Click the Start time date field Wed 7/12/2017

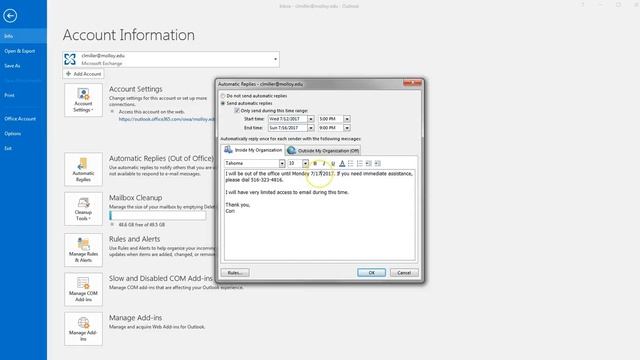pyautogui.click(x=288, y=119)
